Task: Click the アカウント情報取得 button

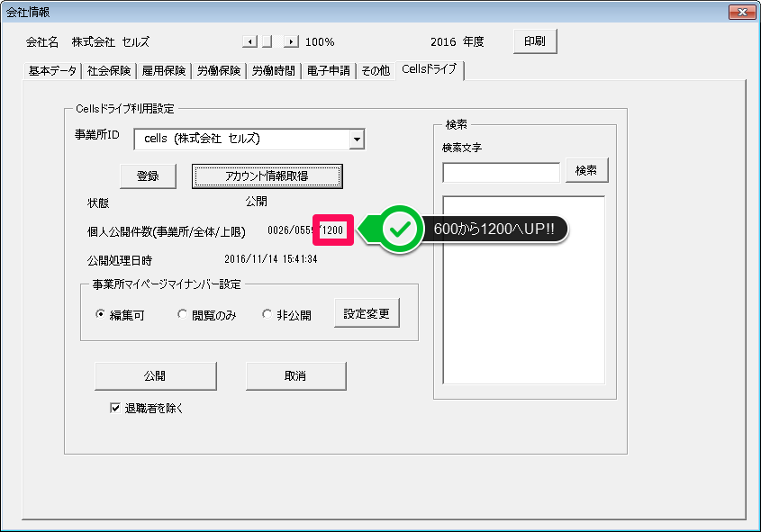Action: [267, 176]
